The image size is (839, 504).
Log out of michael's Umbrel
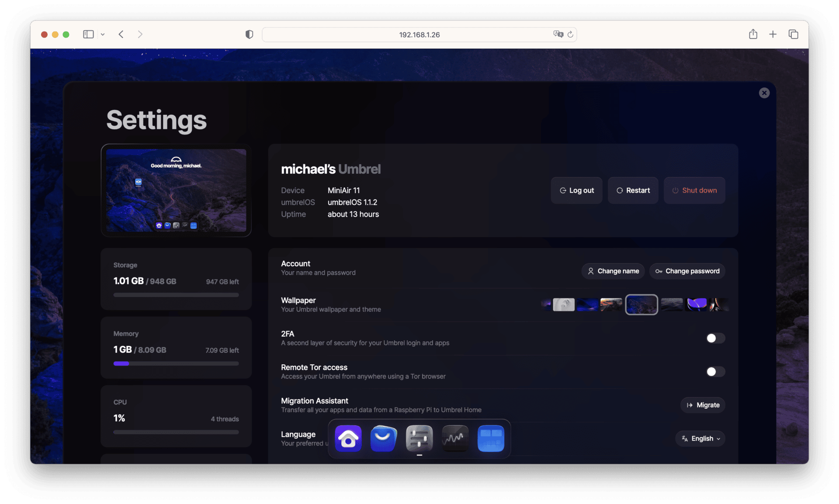pos(576,190)
